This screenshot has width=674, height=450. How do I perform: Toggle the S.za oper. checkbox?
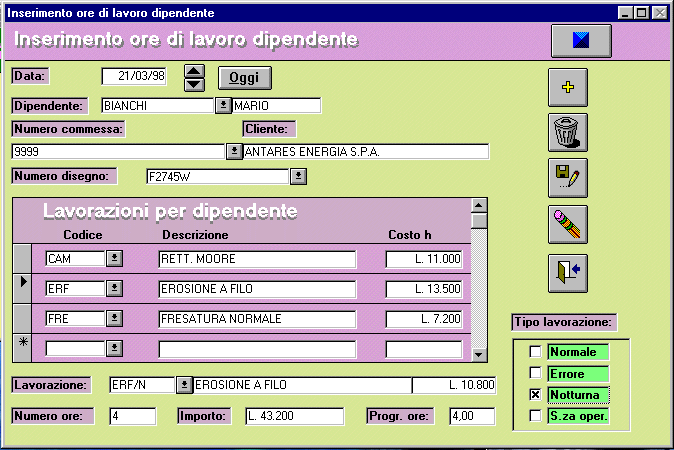tap(535, 416)
